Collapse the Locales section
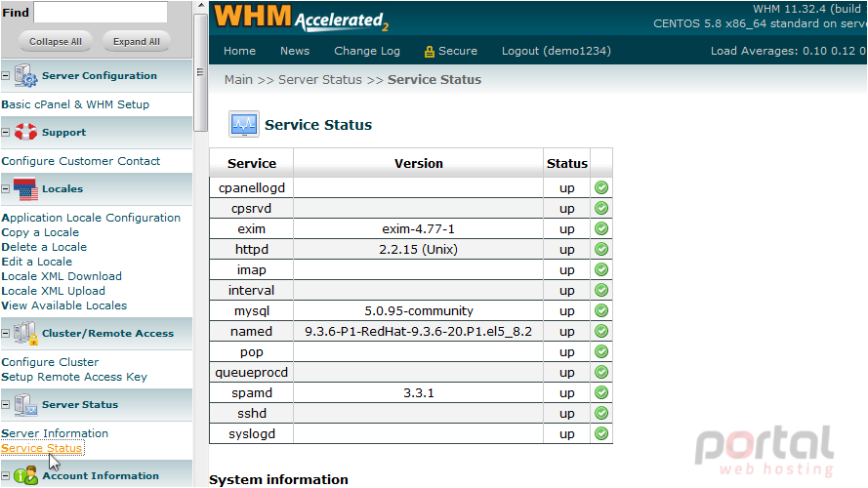The height and width of the screenshot is (488, 868). tap(6, 188)
